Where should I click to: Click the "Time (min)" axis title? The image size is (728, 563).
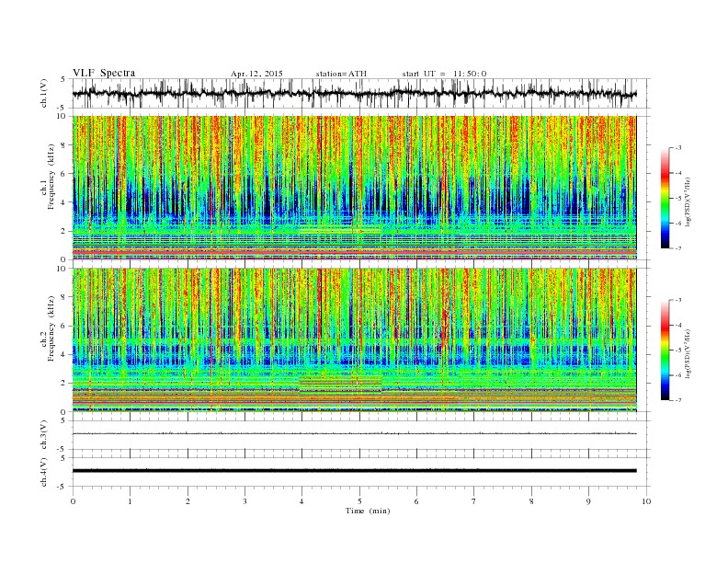[x=368, y=511]
